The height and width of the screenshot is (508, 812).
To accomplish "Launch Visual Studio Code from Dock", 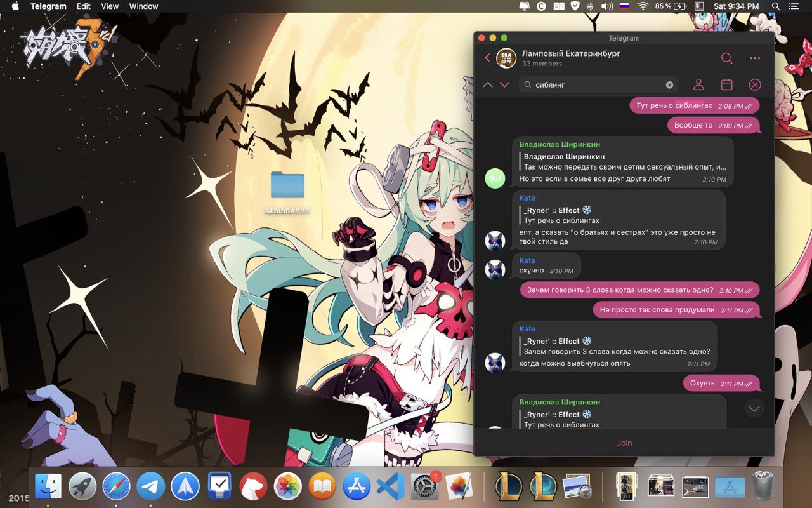I will [x=391, y=487].
